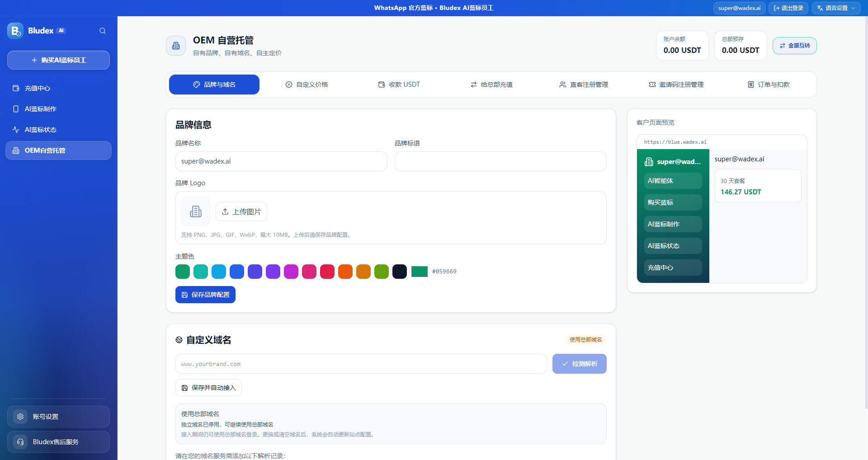
Task: Switch to the 品牌与域名 tab
Action: point(214,84)
